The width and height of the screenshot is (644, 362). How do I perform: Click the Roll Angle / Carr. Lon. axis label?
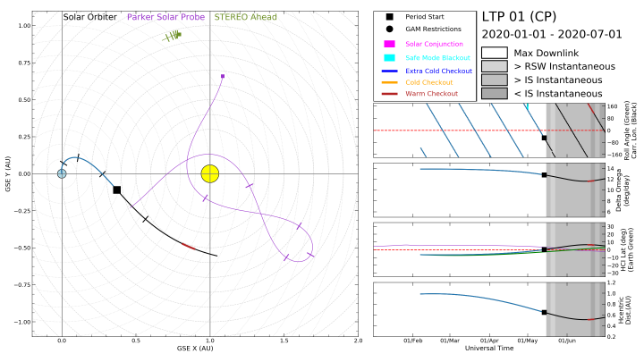tap(630, 130)
